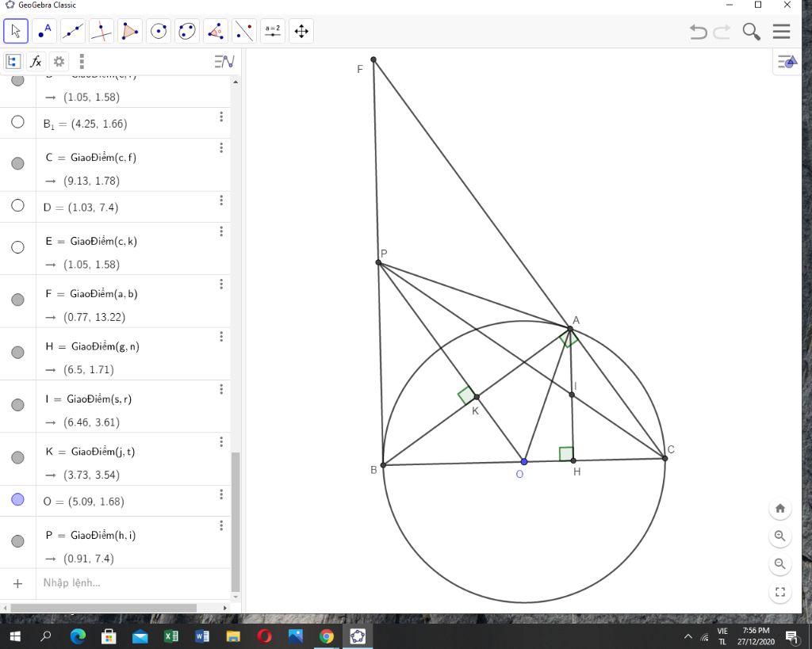Toggle visibility of point F
Screen dimensions: 812x649
[17, 300]
